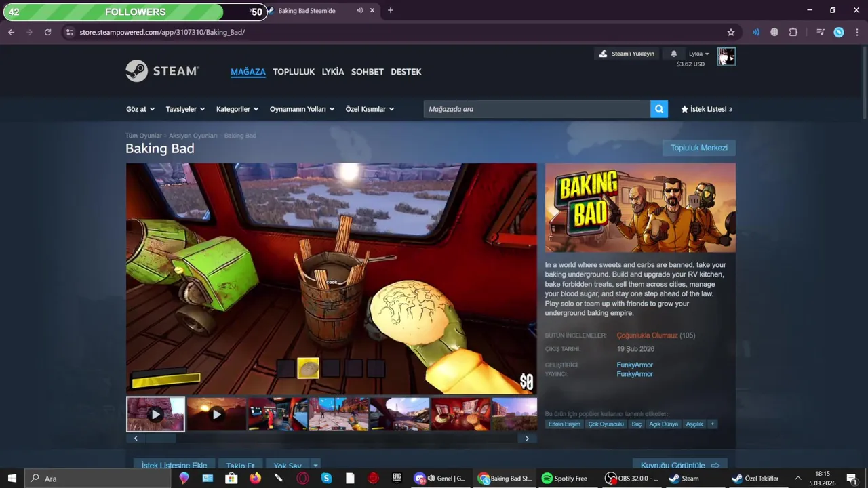Screen dimensions: 868x488
Task: Open the media control icon in the browser toolbar
Action: point(821,32)
